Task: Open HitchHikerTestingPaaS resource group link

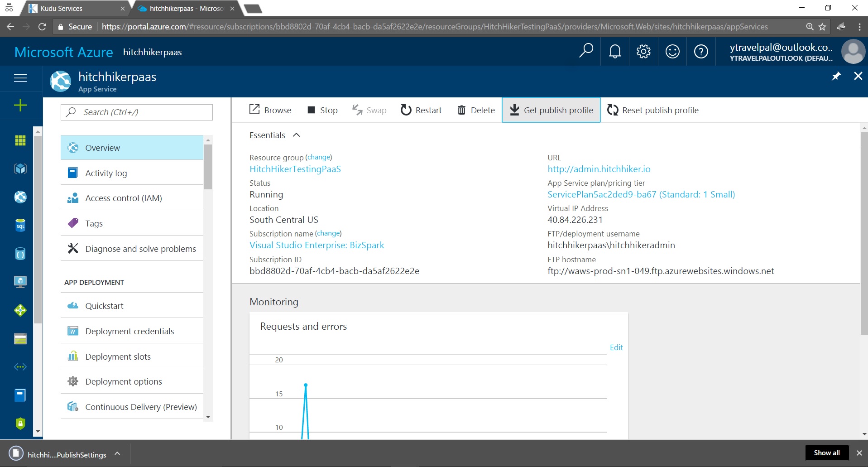Action: click(295, 169)
